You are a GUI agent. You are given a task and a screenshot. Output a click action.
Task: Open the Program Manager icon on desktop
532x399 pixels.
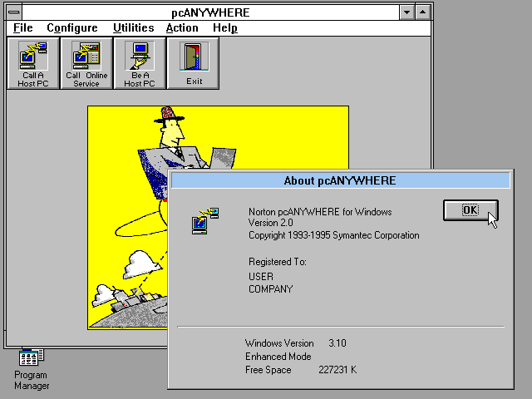click(x=32, y=370)
